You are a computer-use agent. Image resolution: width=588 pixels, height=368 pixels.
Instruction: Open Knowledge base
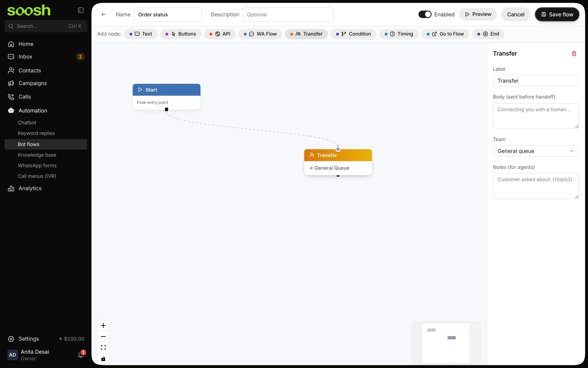37,155
